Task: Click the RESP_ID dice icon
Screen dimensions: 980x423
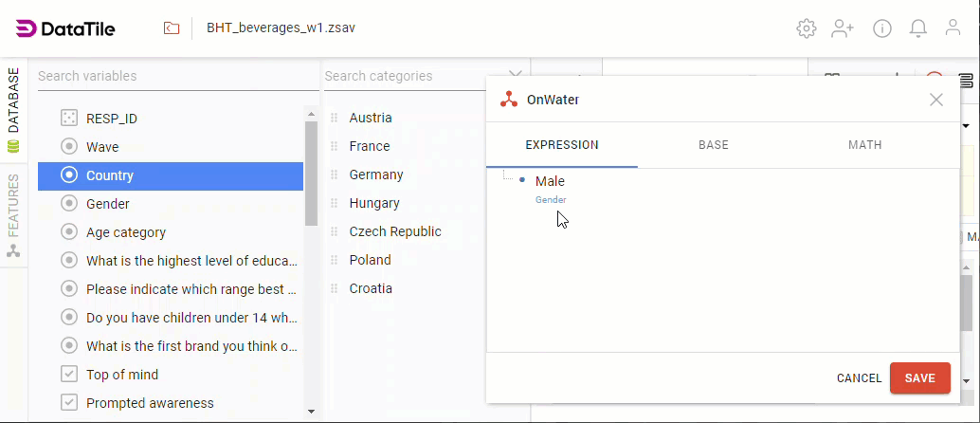Action: [69, 119]
